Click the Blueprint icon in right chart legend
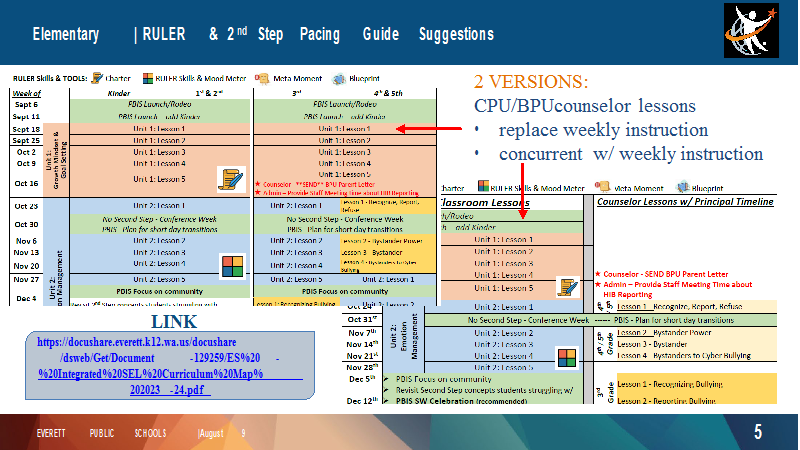This screenshot has height=450, width=800. tap(682, 187)
